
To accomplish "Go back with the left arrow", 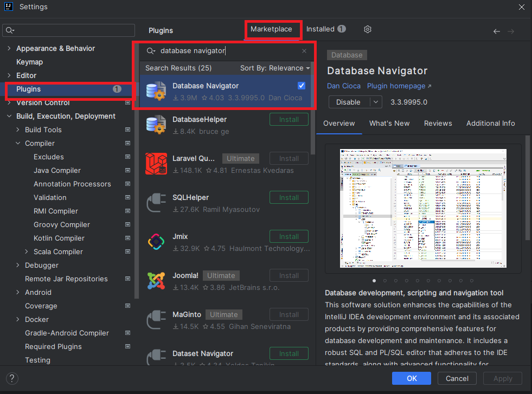I will click(497, 31).
